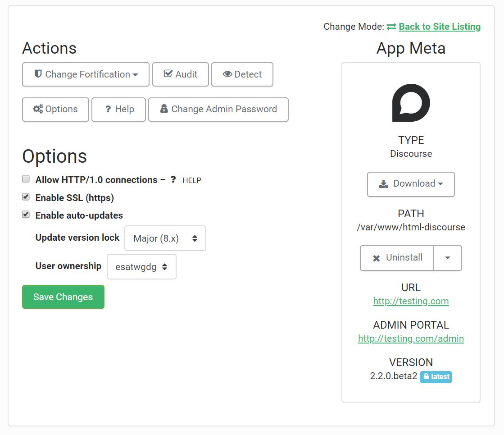Open the User ownership select
This screenshot has height=435, width=504.
(141, 267)
